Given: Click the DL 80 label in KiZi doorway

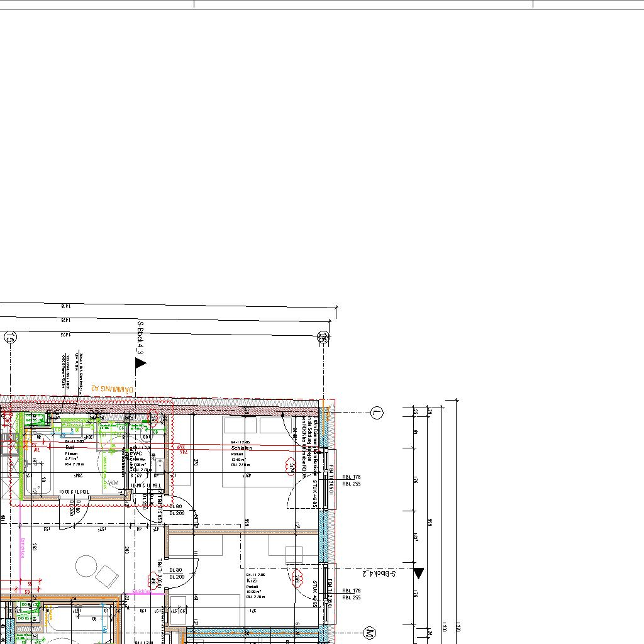Looking at the screenshot, I should (x=176, y=570).
